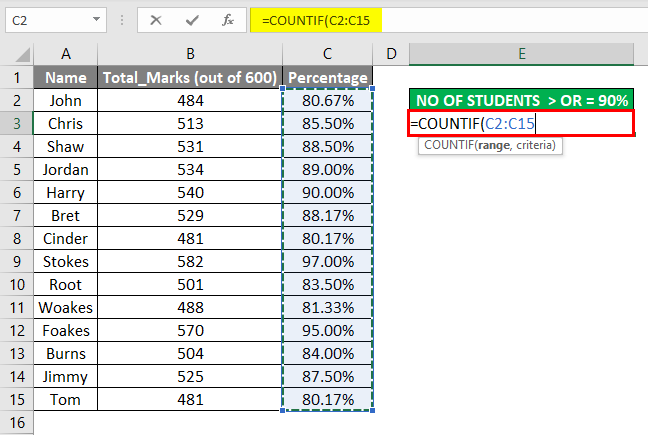
Task: Click percentage cell 84.00%
Action: point(327,354)
